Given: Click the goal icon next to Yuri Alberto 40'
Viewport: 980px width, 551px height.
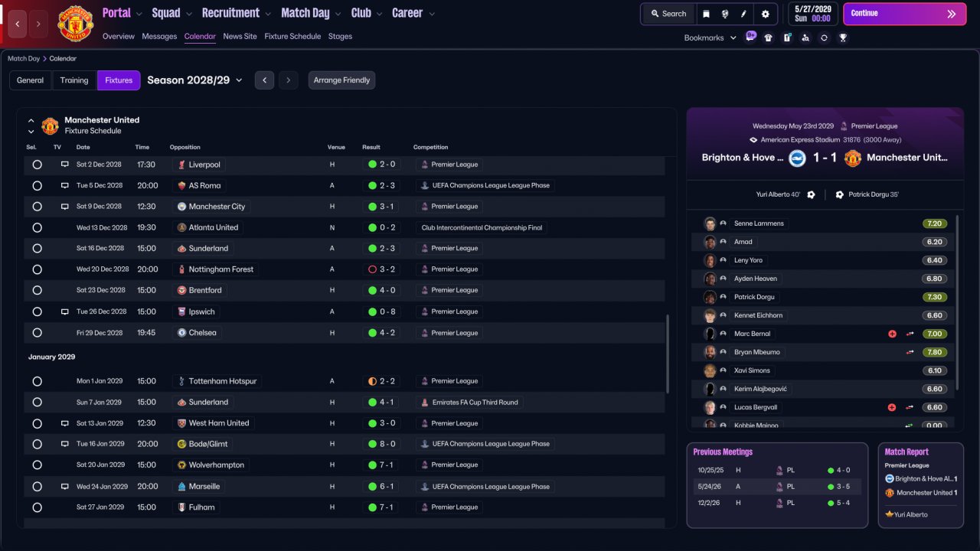Looking at the screenshot, I should [811, 194].
